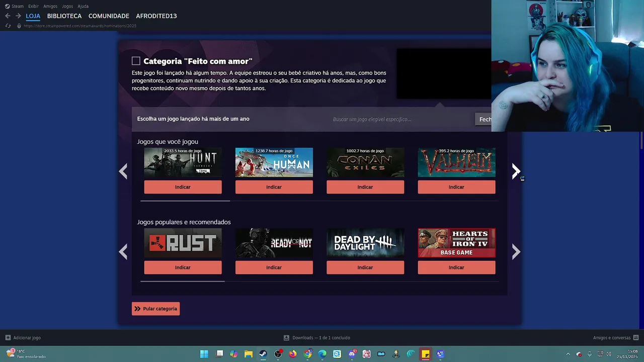Viewport: 644px width, 362px height.
Task: Click the store URL in address bar
Action: (80, 26)
